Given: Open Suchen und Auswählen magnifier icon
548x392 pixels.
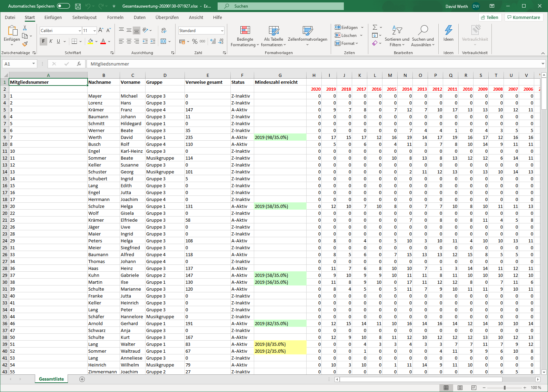Looking at the screenshot, I should 423,30.
